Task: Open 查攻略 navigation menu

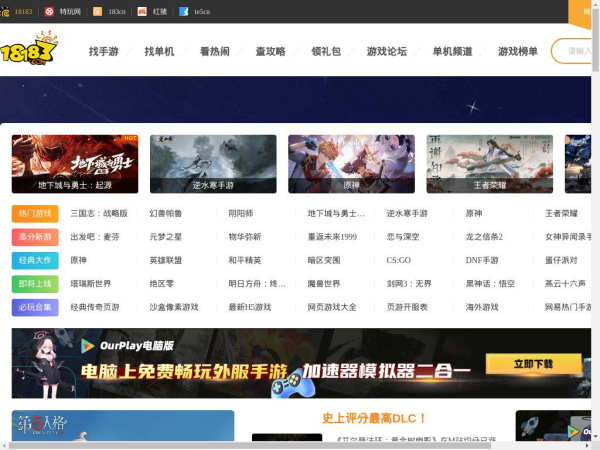Action: [271, 51]
